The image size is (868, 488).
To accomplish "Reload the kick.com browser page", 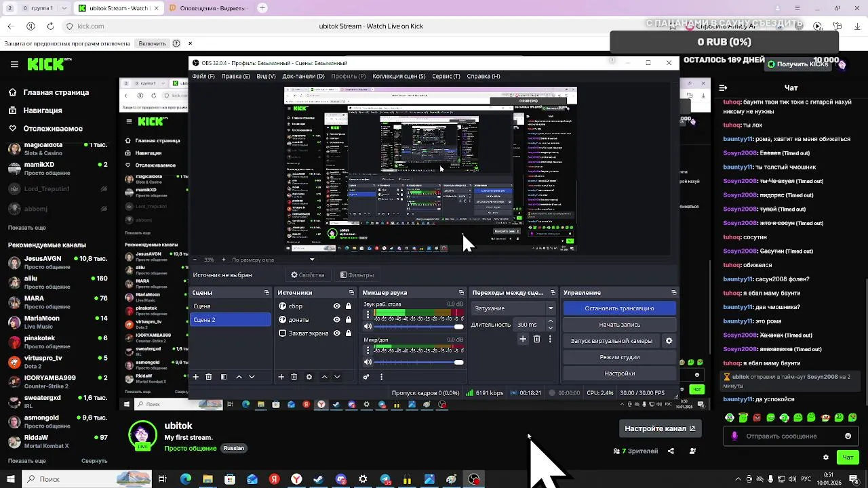I will click(x=50, y=26).
